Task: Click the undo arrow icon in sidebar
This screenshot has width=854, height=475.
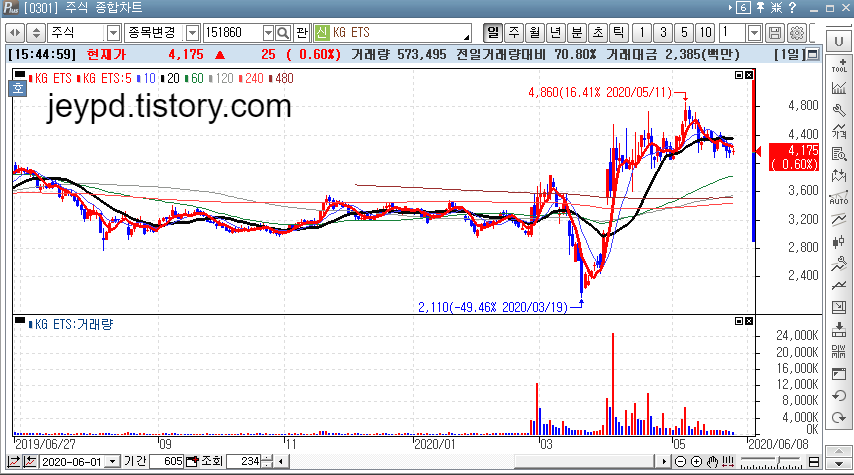Action: (x=839, y=396)
